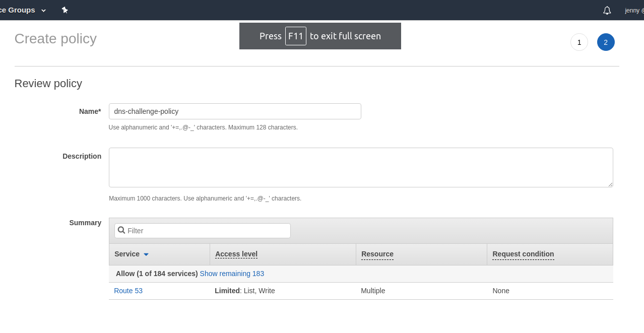Click the pin shortcut icon in top bar
The height and width of the screenshot is (333, 644).
click(x=65, y=10)
